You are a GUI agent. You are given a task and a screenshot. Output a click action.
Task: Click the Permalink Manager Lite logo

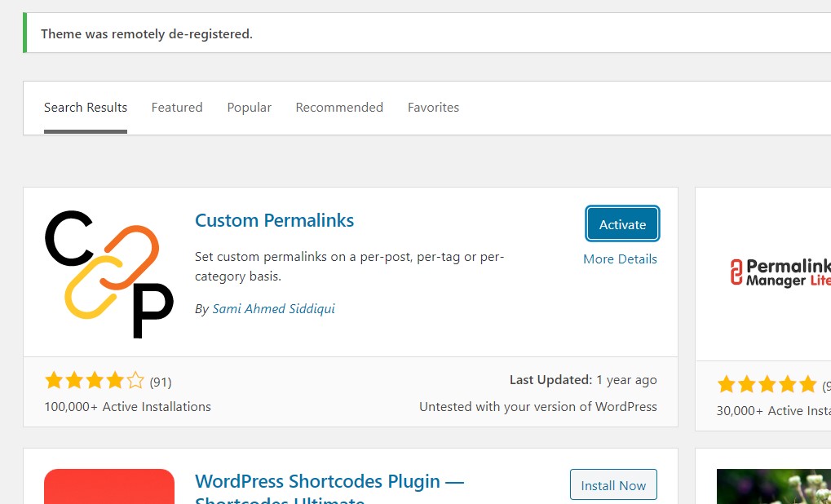tap(780, 272)
